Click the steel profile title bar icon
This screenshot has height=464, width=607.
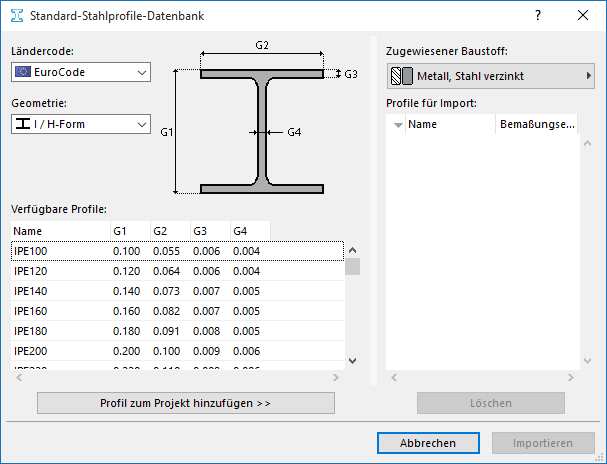(x=17, y=16)
